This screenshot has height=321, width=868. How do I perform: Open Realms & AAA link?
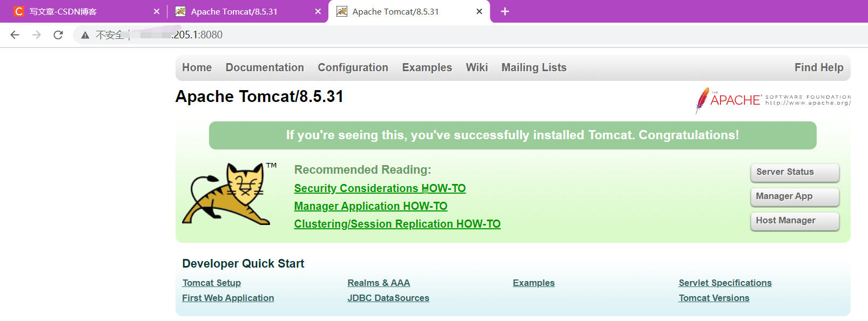click(x=379, y=283)
